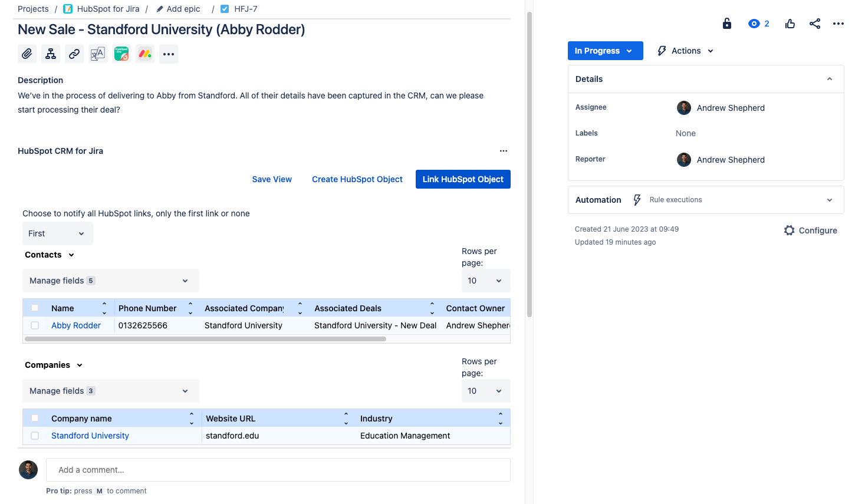Image resolution: width=855 pixels, height=504 pixels.
Task: Add a child issue via hierarchy icon
Action: point(51,54)
